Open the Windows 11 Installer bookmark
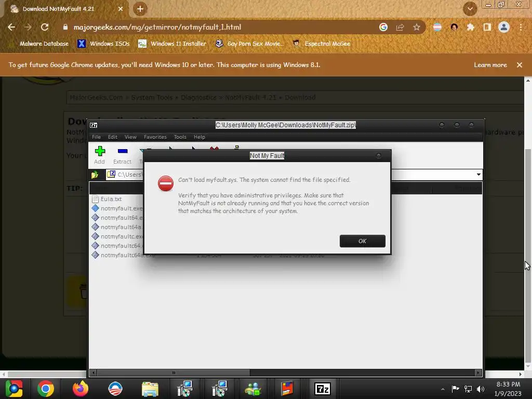 [172, 44]
